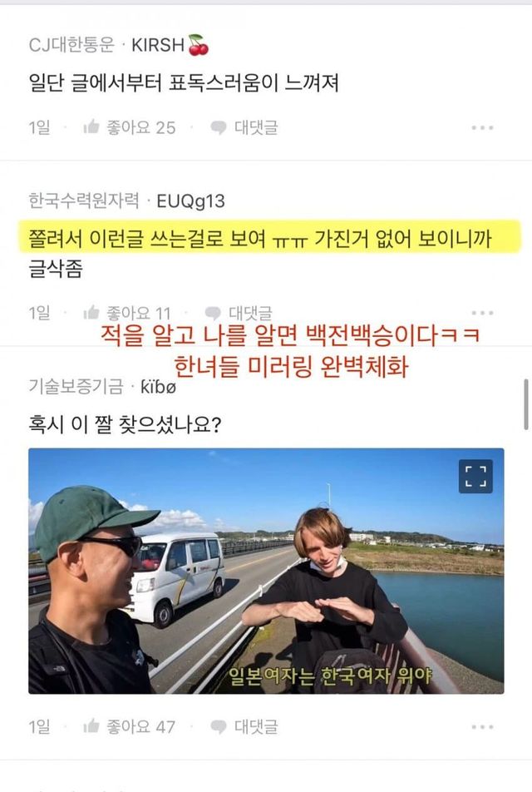Open more options dots for KIRSH comment
The width and height of the screenshot is (532, 792).
tap(482, 128)
